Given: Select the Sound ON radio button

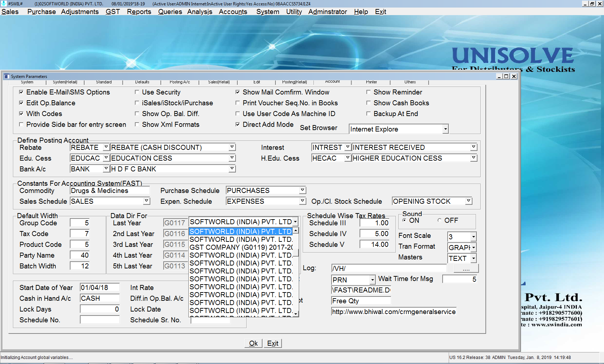Looking at the screenshot, I should (x=404, y=220).
